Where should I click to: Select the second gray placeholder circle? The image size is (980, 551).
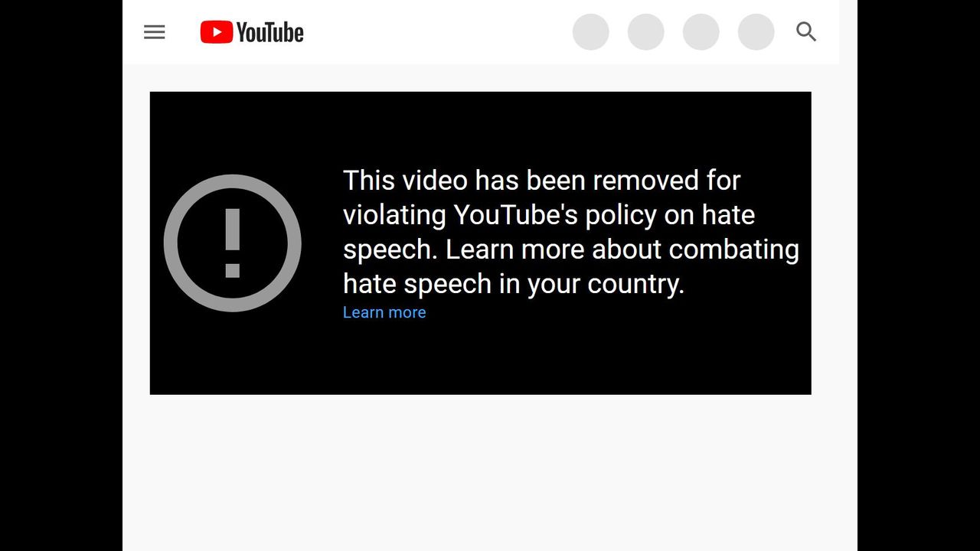(x=646, y=32)
